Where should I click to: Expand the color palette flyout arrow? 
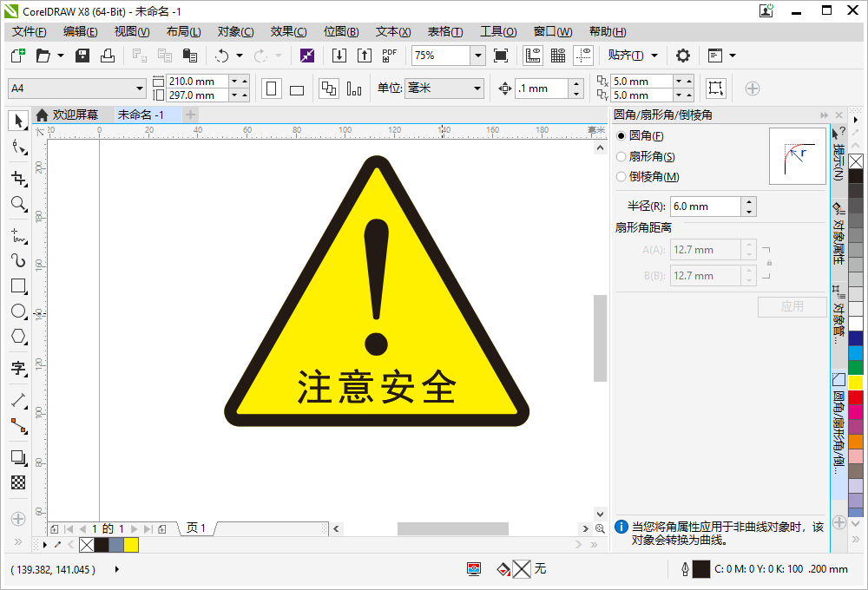click(856, 120)
